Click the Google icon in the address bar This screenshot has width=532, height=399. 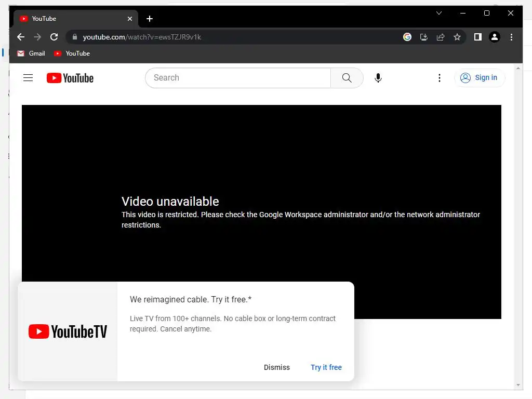tap(407, 37)
